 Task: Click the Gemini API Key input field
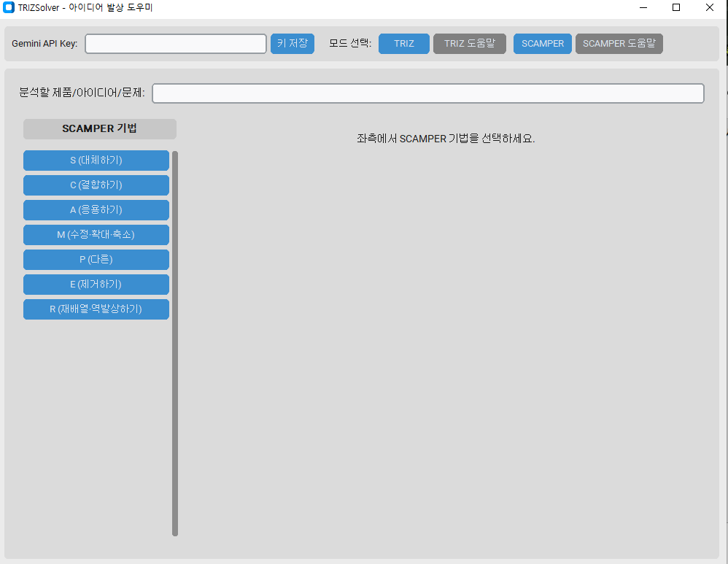176,44
